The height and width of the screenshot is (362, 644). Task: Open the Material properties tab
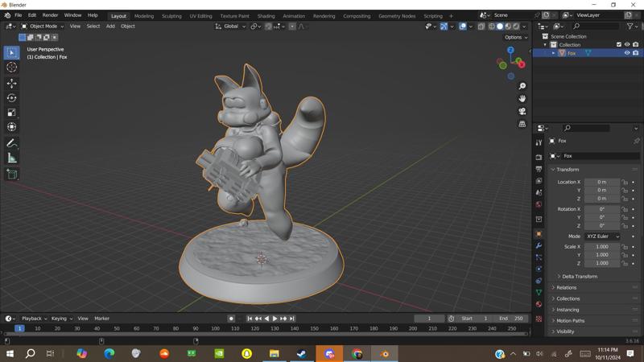point(539,304)
